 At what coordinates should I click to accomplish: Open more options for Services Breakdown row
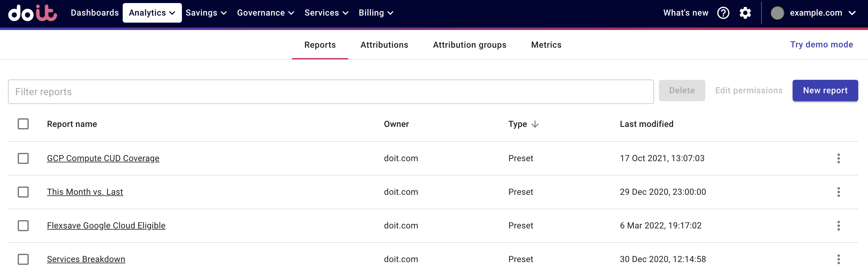click(838, 259)
